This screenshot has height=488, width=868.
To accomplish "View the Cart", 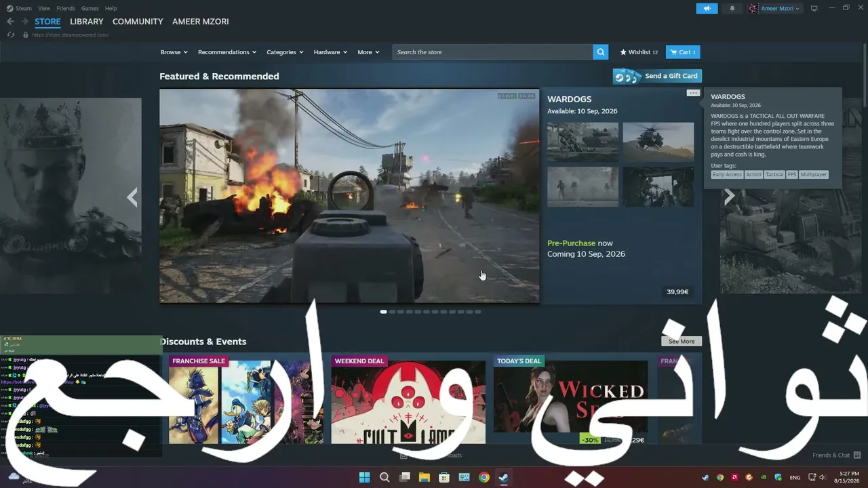I will click(x=683, y=52).
